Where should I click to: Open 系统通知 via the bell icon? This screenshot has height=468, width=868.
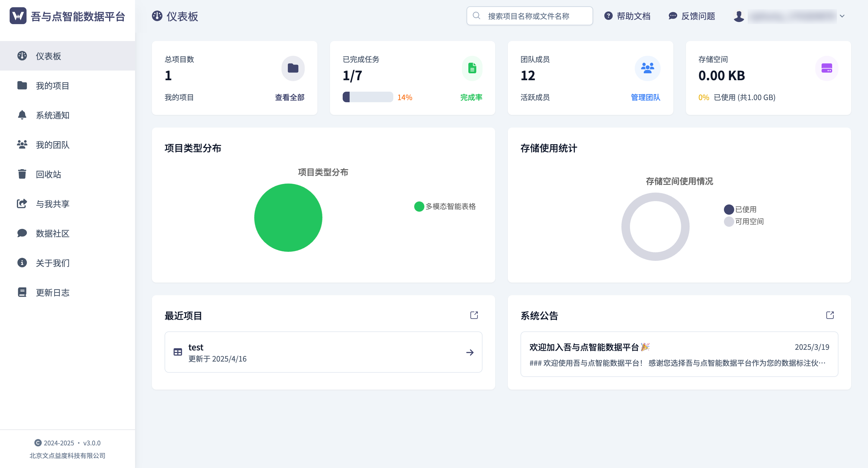22,115
